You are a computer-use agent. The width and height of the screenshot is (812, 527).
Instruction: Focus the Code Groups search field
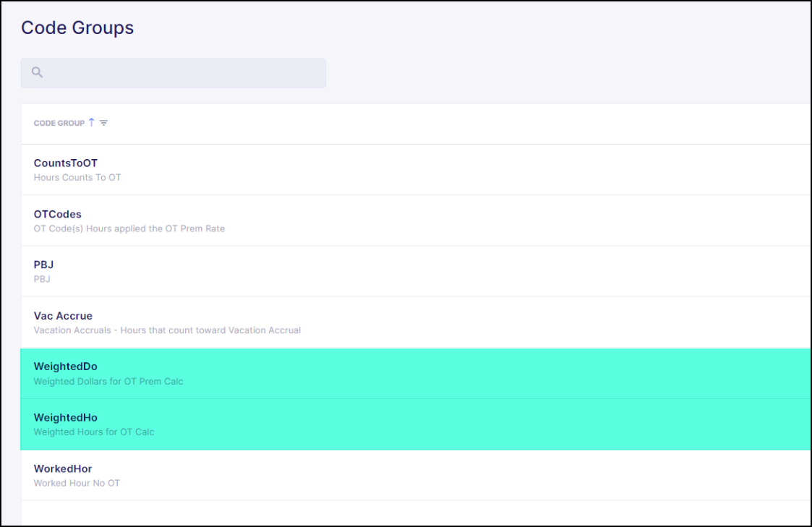pos(181,73)
